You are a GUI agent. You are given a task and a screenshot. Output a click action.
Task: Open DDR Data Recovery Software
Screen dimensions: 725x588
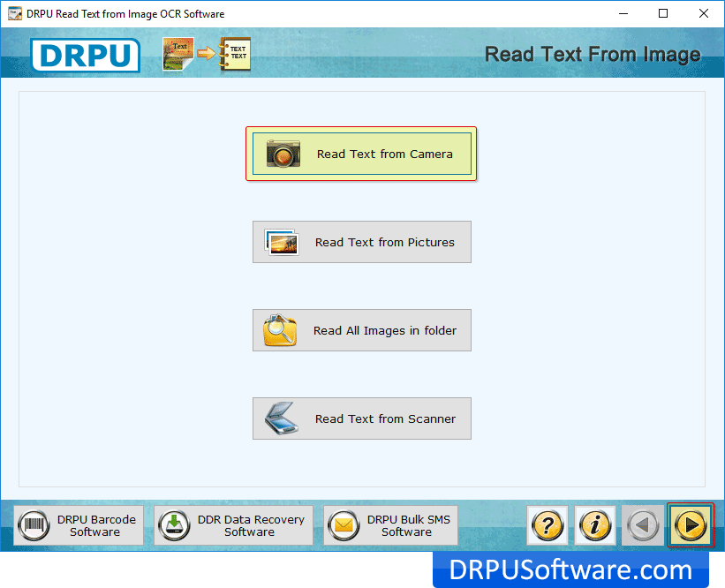(x=250, y=526)
